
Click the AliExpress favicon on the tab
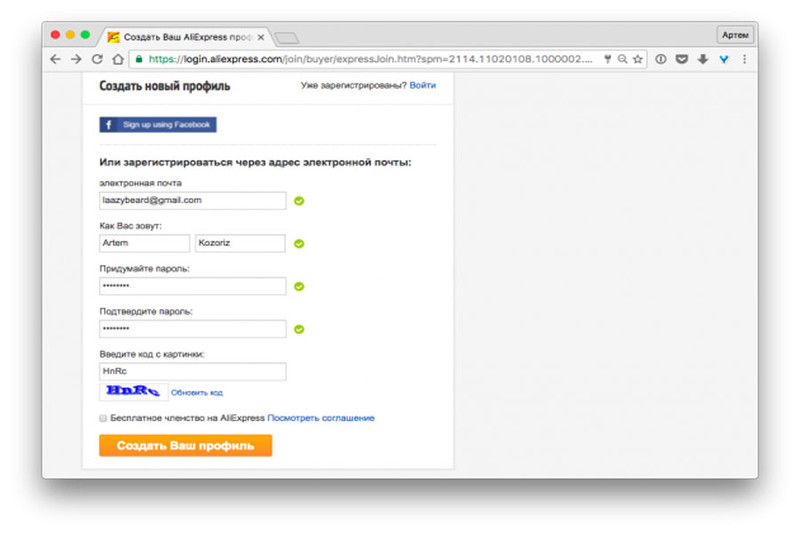tap(113, 37)
